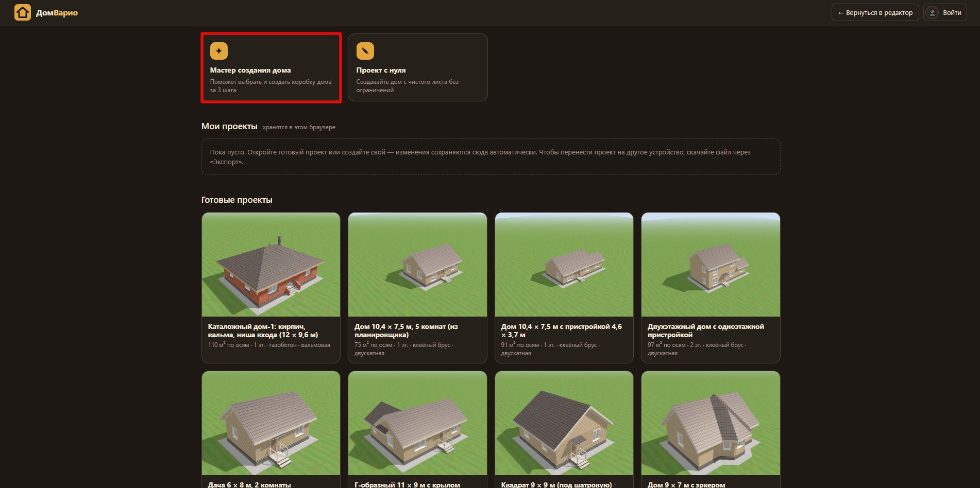Open the Дача 6 × 8 м thumbnail
Viewport: 980px width, 488px height.
pos(271,423)
